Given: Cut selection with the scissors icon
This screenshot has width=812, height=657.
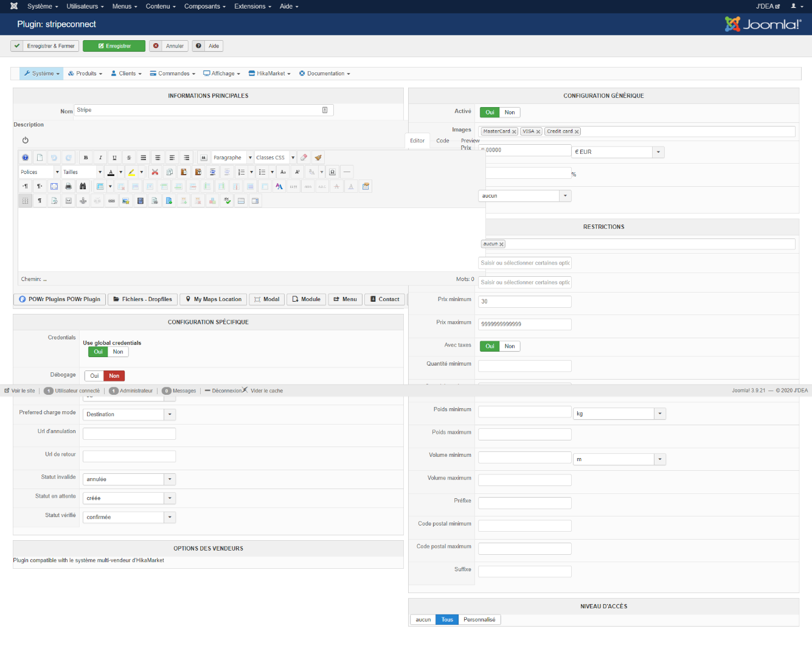Looking at the screenshot, I should (155, 172).
